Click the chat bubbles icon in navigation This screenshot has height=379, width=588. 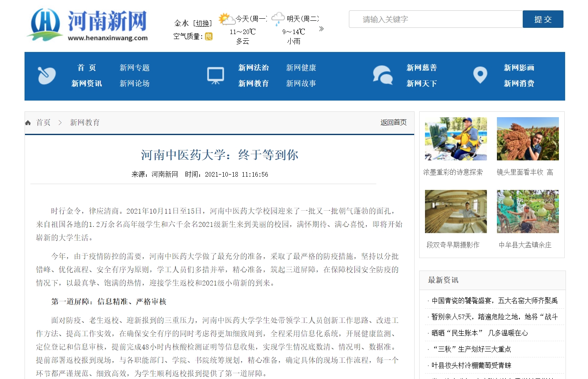pyautogui.click(x=383, y=76)
